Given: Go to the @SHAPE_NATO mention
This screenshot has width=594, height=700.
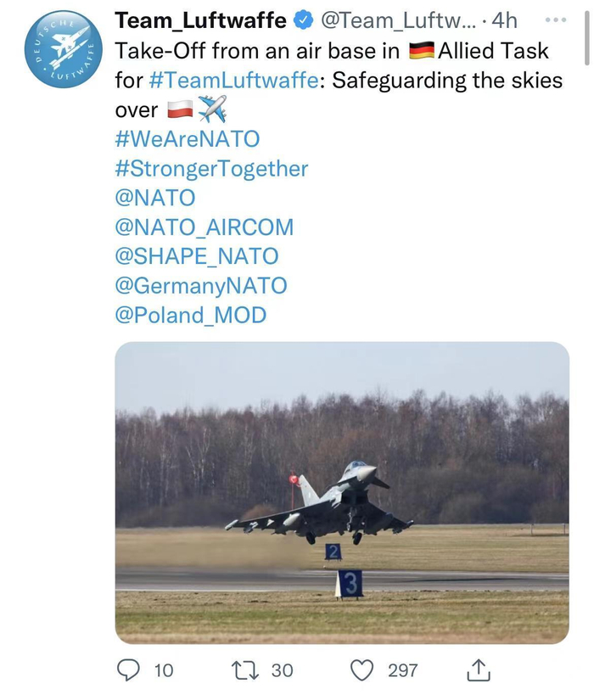Looking at the screenshot, I should coord(196,256).
